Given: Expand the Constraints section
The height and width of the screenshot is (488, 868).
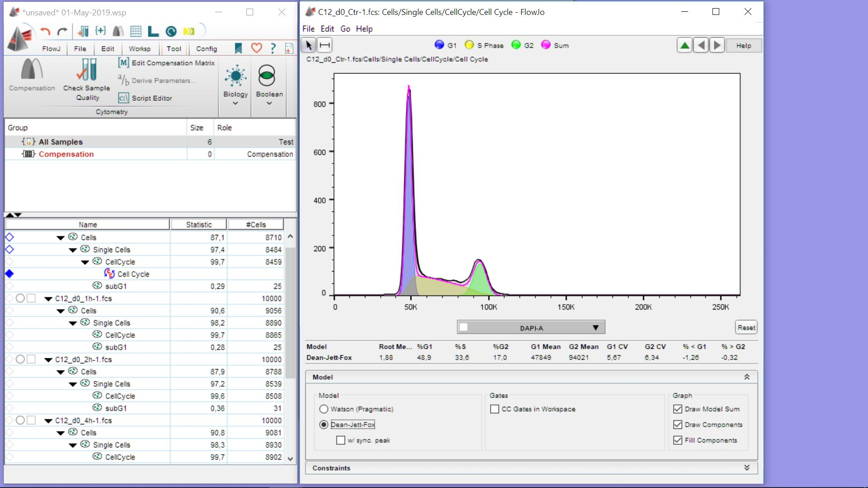Looking at the screenshot, I should pyautogui.click(x=746, y=468).
